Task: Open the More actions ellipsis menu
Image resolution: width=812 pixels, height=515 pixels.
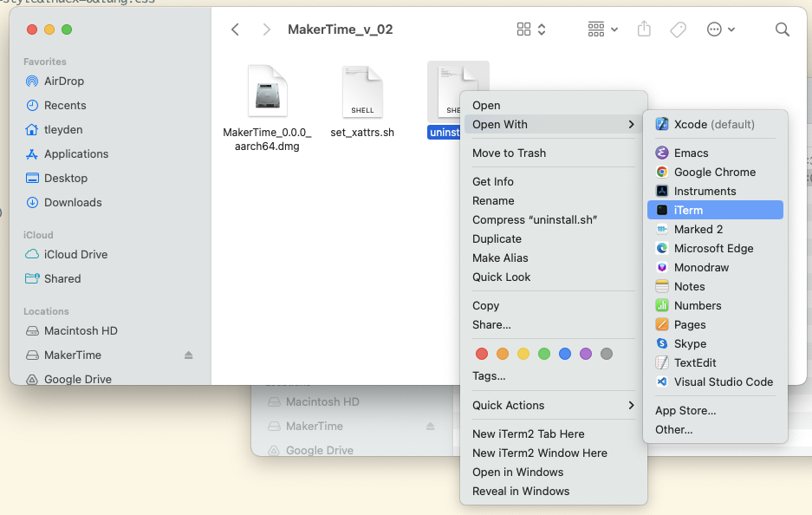Action: point(714,29)
